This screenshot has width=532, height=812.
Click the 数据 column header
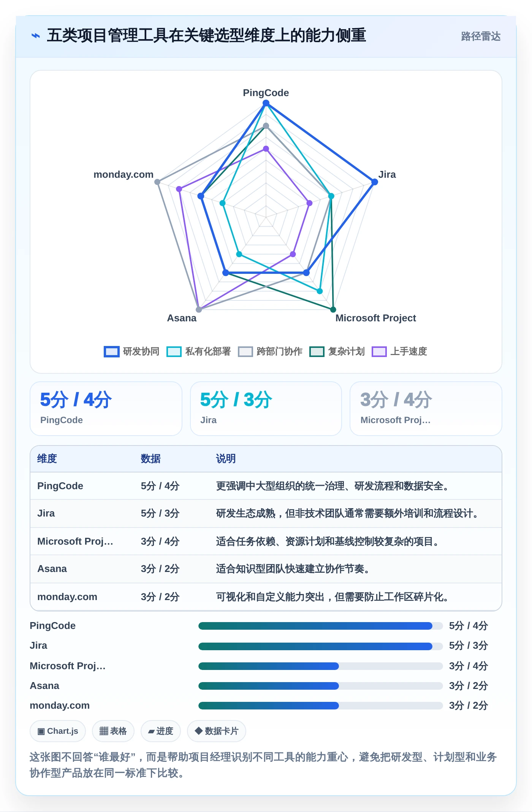click(x=150, y=459)
